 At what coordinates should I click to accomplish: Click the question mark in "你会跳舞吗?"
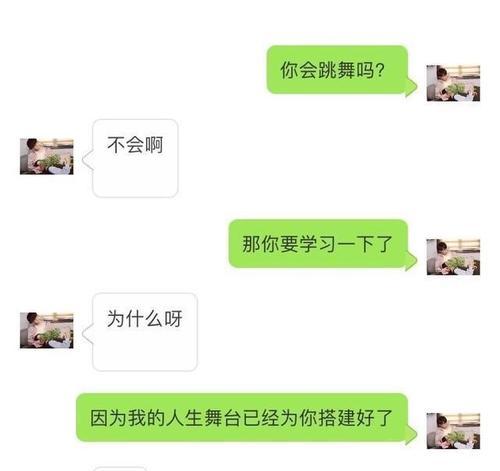pos(380,70)
